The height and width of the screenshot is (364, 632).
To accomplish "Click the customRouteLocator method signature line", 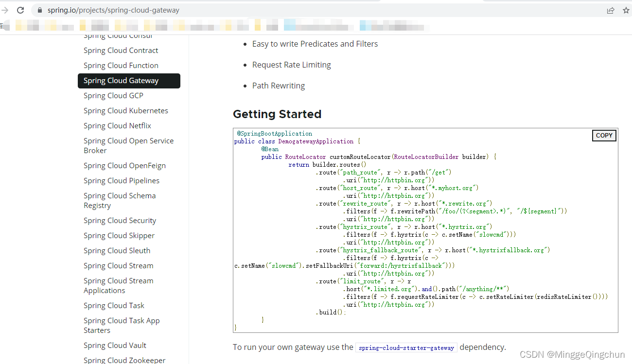I will pos(379,157).
